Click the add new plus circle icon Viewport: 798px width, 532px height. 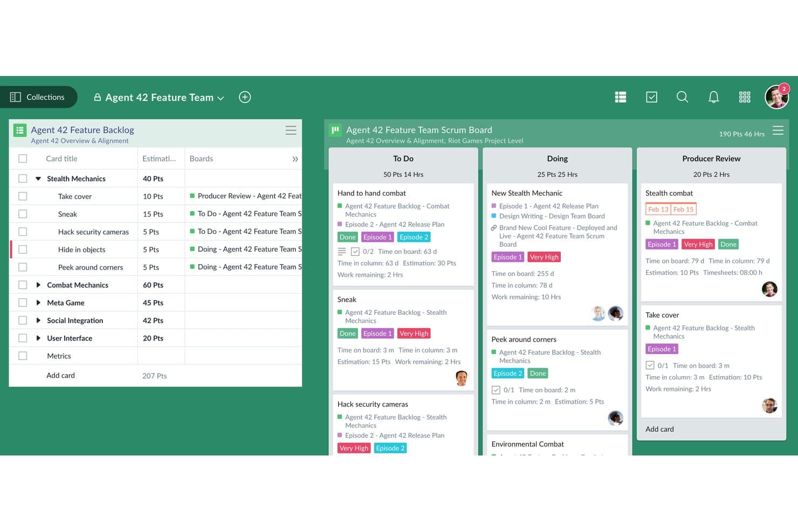[x=245, y=97]
